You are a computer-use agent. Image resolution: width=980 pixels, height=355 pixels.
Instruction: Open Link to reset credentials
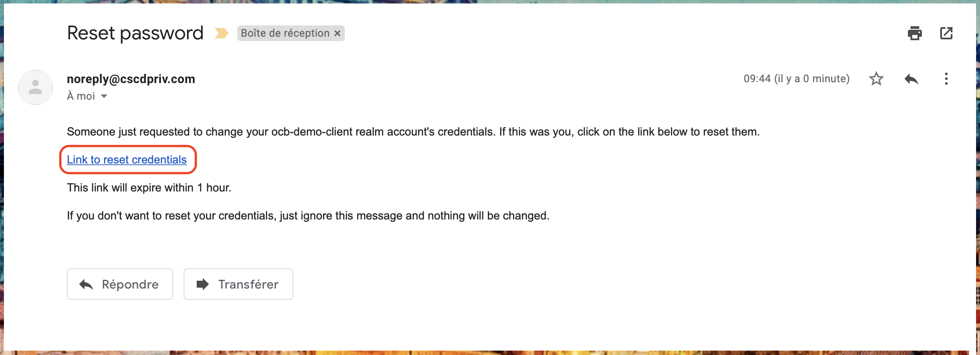tap(127, 160)
